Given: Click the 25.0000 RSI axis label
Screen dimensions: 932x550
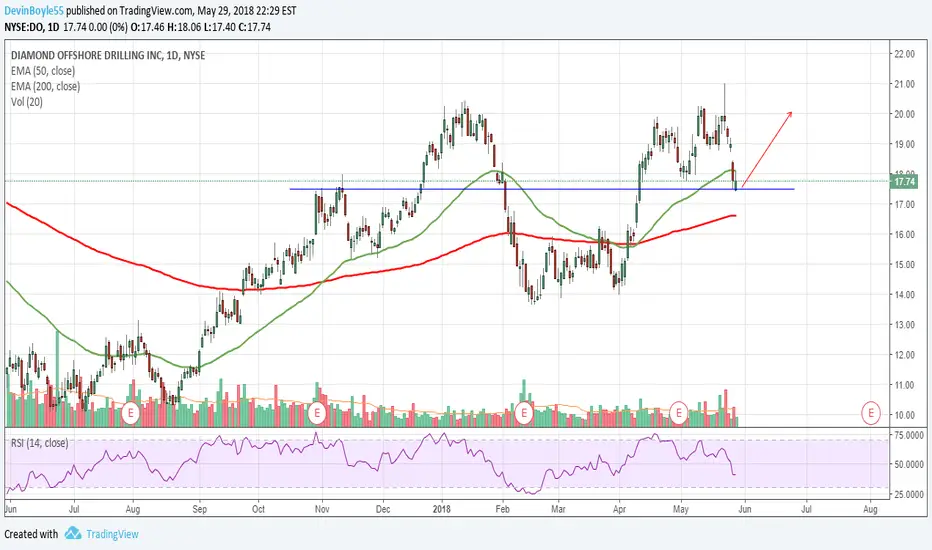Looking at the screenshot, I should [909, 494].
